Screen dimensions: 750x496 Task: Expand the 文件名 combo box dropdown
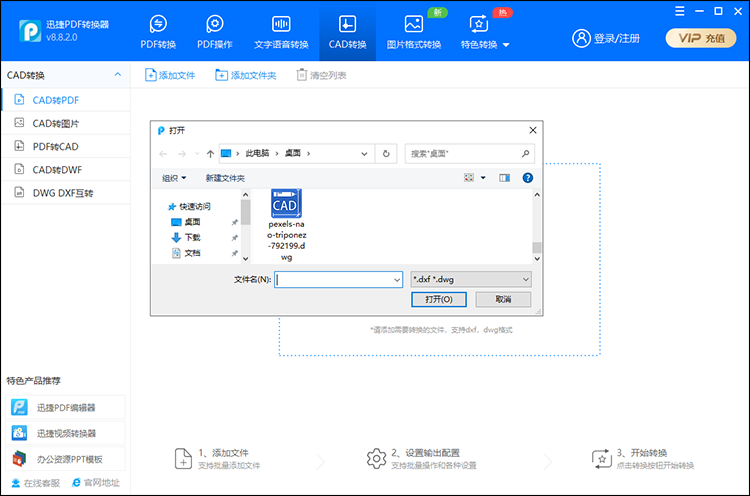(x=397, y=279)
